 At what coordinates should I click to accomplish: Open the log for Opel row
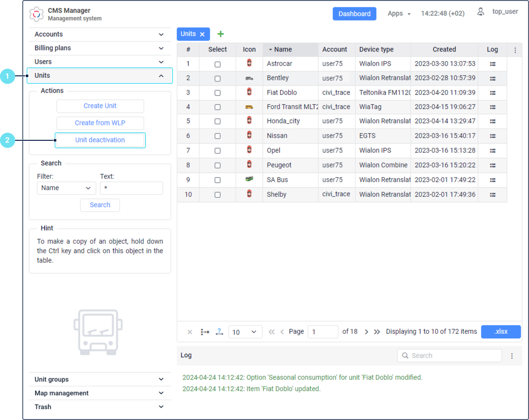pos(493,150)
